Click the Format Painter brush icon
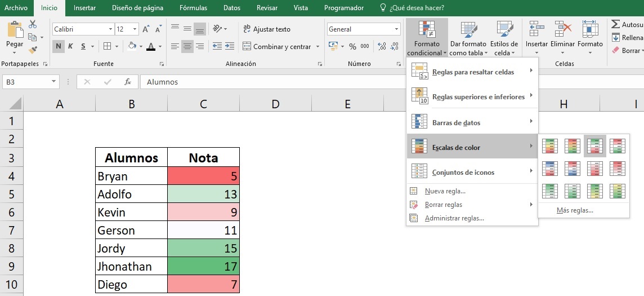This screenshot has width=644, height=296. pyautogui.click(x=33, y=50)
